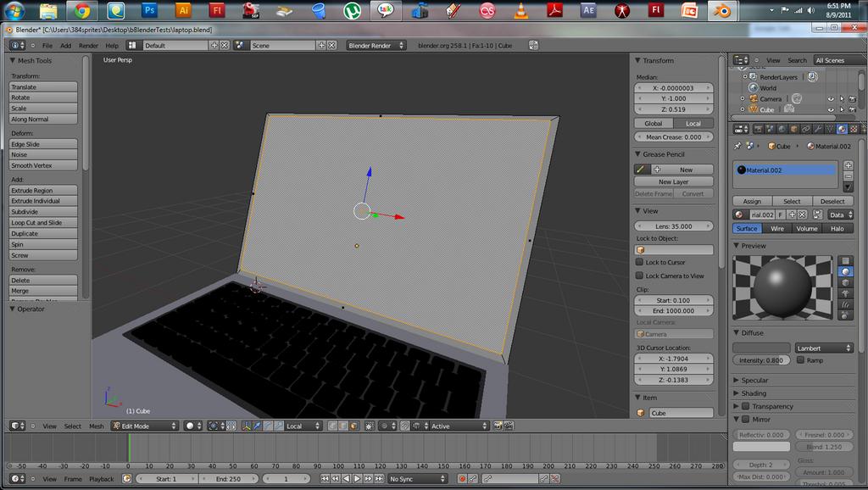Open VLC media player from the taskbar
The image size is (868, 490).
click(521, 10)
